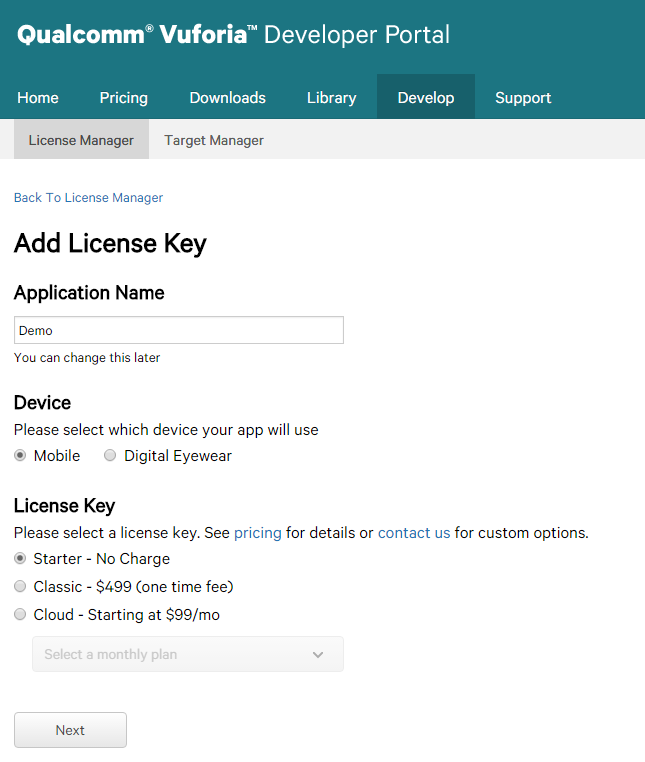Follow the Back To License Manager link
The image size is (645, 762).
click(88, 198)
